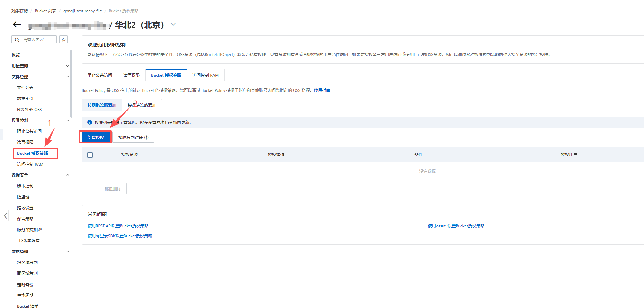Click the star favorite icon beside search
This screenshot has height=308, width=644.
tap(64, 40)
